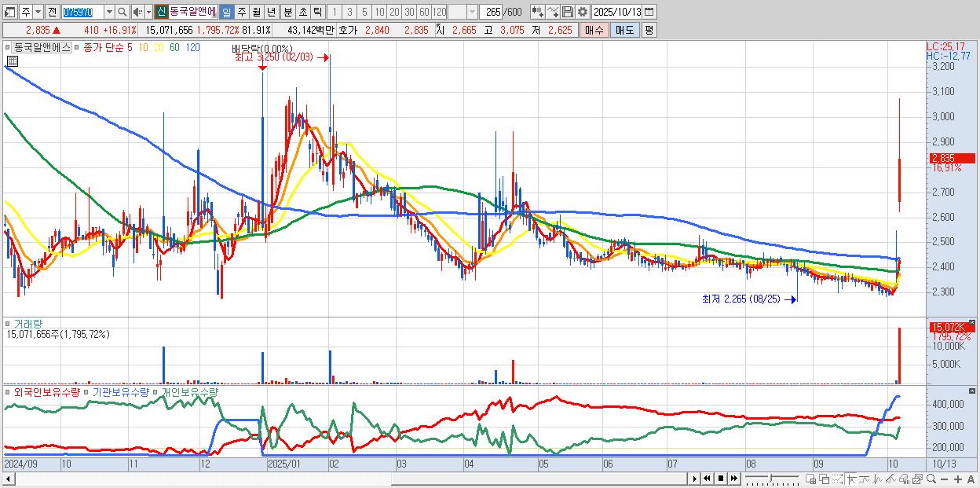The height and width of the screenshot is (488, 980).
Task: Click the scrollbar right arrow at chart bottom
Action: 694,479
